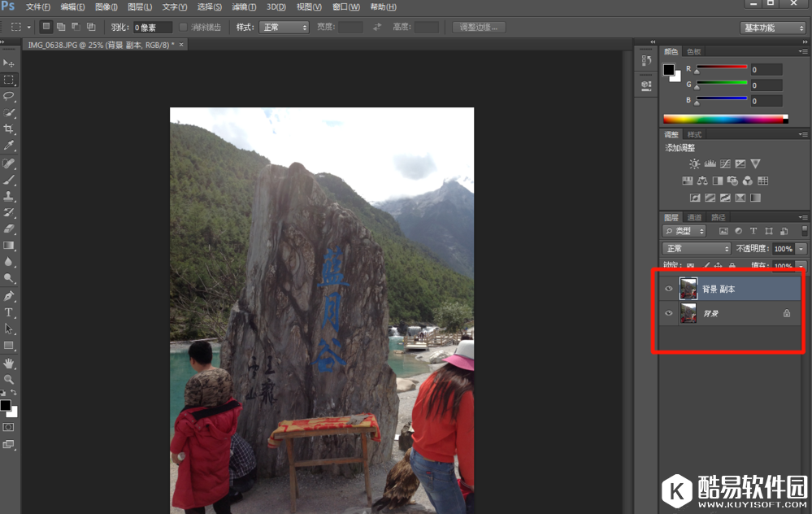
Task: Enable the 消除锯齿 checkbox
Action: 184,28
